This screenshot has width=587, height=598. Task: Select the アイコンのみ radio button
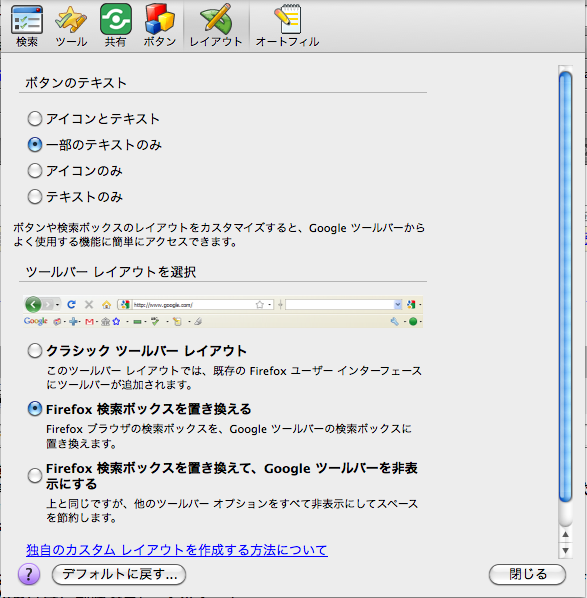coord(35,171)
